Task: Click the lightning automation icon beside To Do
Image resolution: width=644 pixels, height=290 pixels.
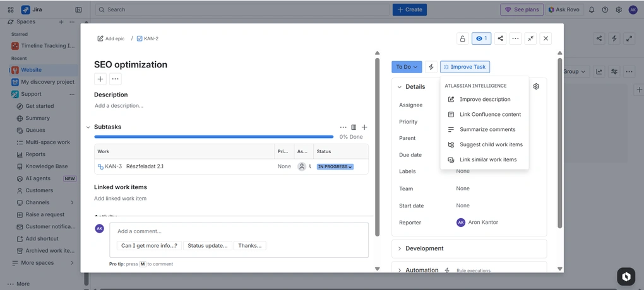Action: click(x=431, y=67)
